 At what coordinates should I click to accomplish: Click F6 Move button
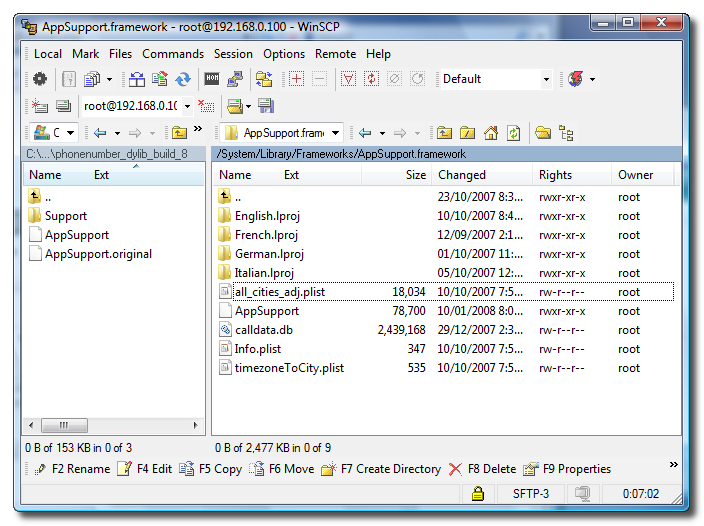point(282,469)
